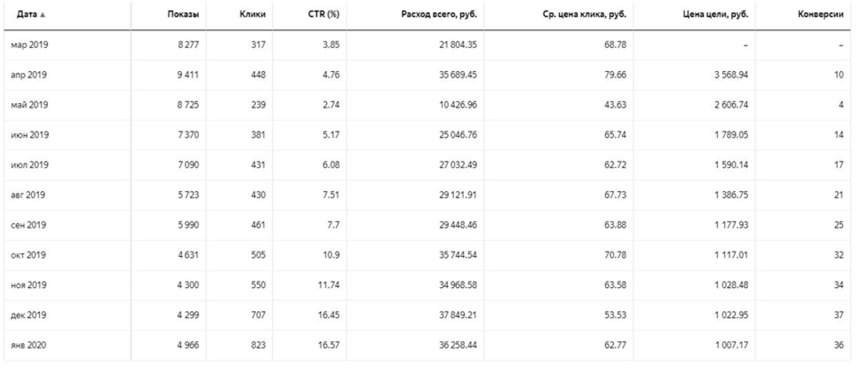Click the sort arrow next to Дата
868x368 pixels.
pos(43,15)
